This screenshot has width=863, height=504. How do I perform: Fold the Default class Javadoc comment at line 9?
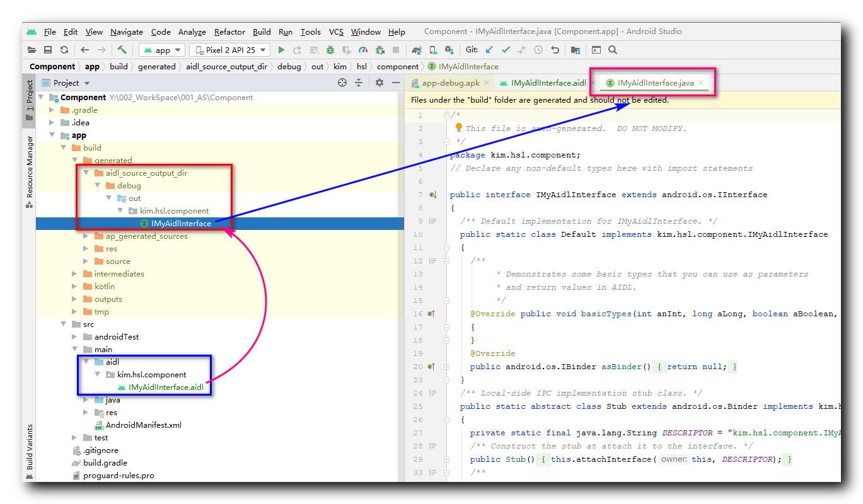pyautogui.click(x=432, y=221)
